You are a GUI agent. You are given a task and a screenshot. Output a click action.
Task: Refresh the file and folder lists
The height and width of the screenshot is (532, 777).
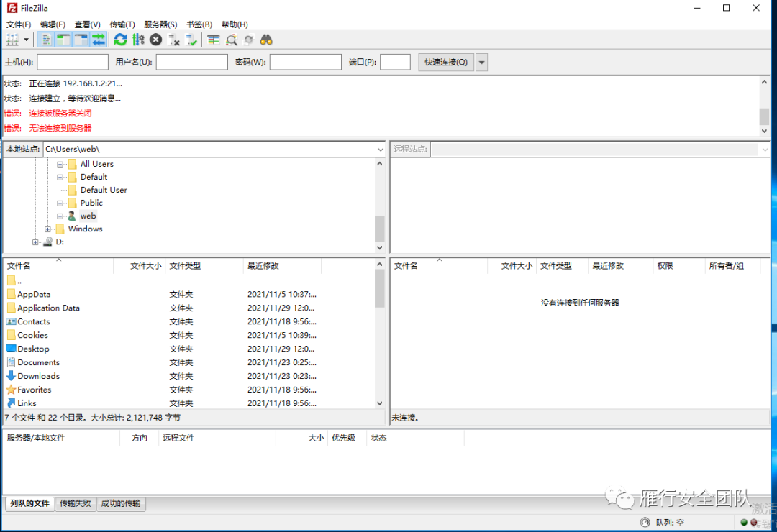coord(120,40)
